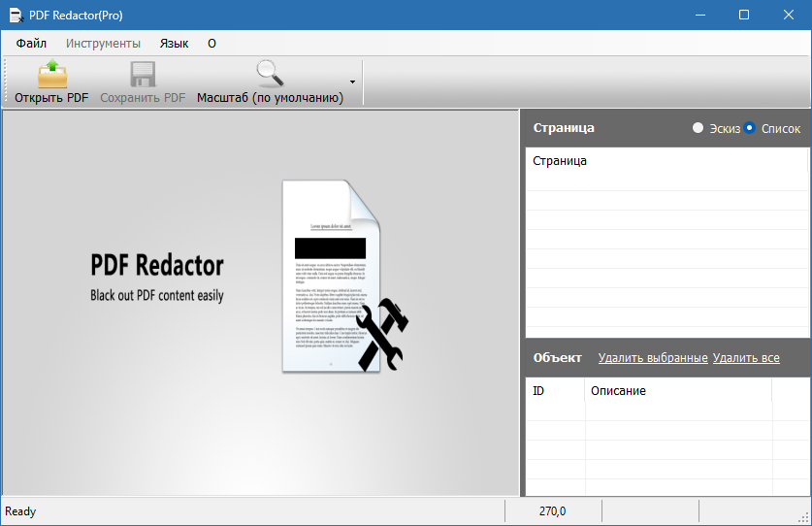Open the Файл menu

(31, 43)
